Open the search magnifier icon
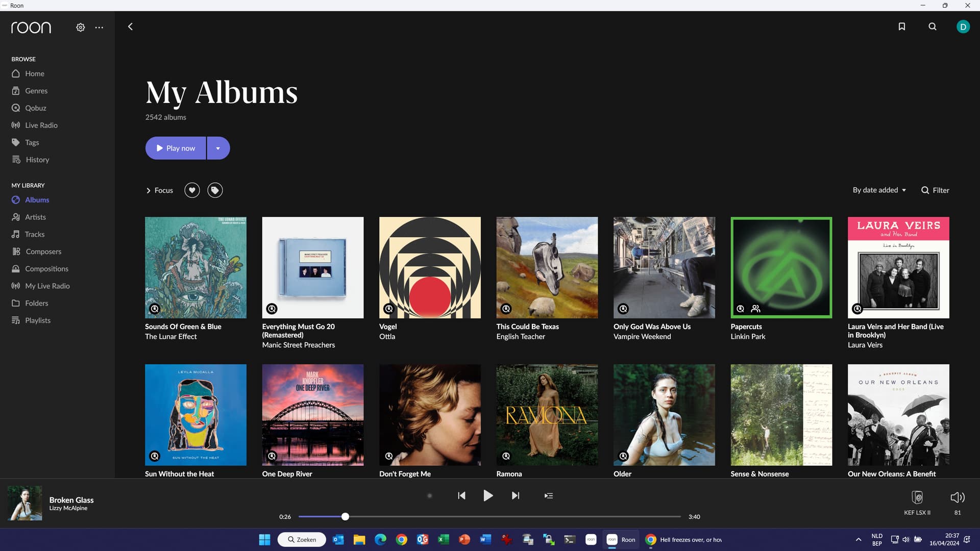Image resolution: width=980 pixels, height=551 pixels. click(933, 27)
